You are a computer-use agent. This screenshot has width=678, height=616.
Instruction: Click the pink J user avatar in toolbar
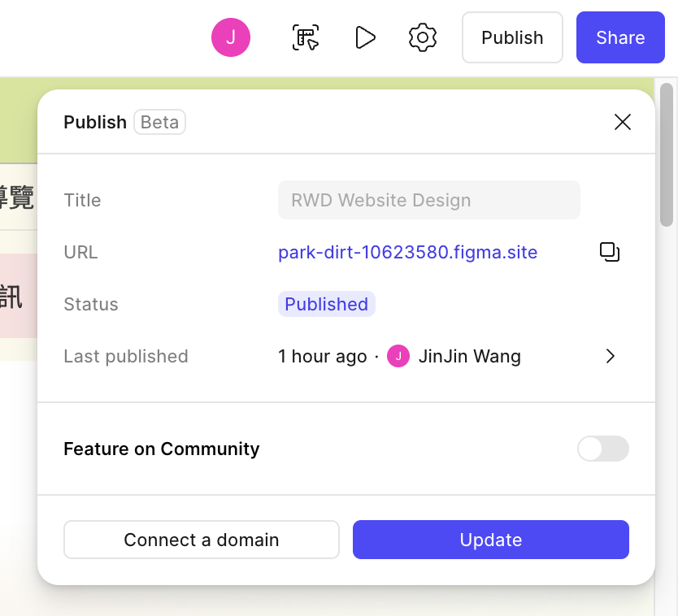[231, 37]
